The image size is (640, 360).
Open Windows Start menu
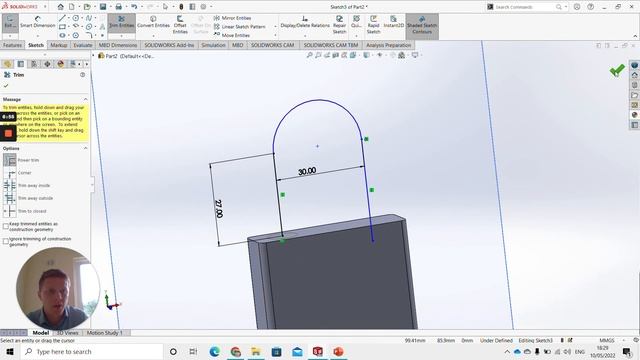[10, 351]
